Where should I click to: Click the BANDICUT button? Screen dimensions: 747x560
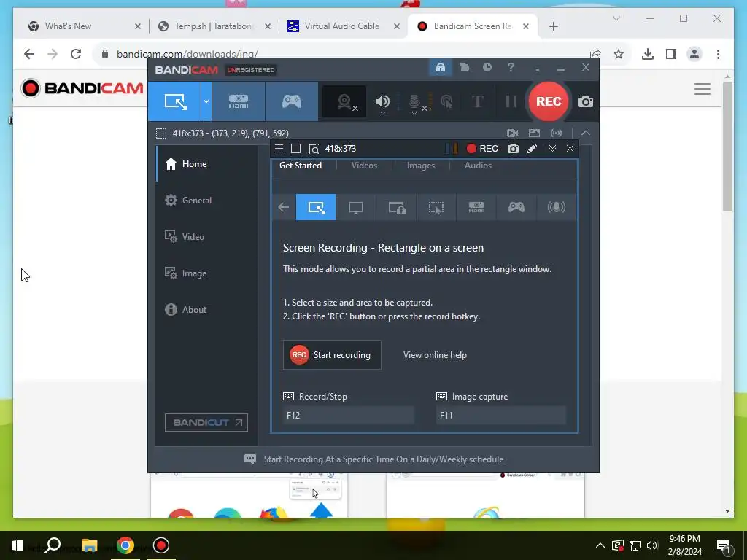[206, 422]
